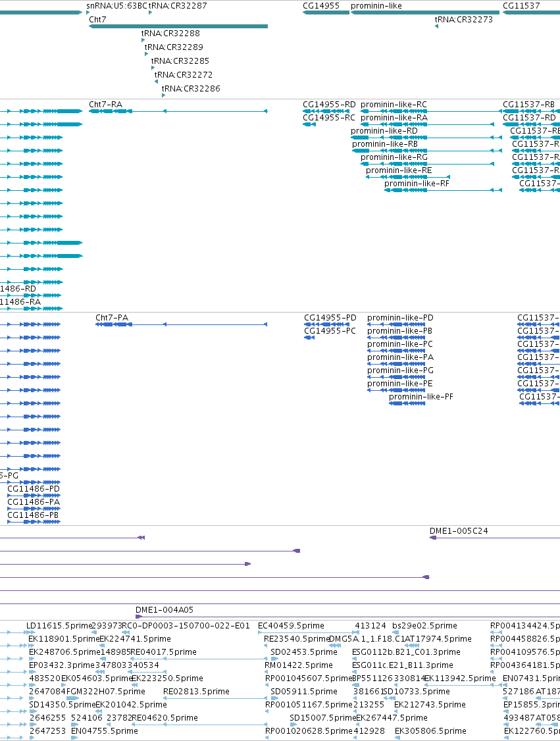Click the DME1-005C24 clone label
560x741 pixels.
tap(459, 530)
